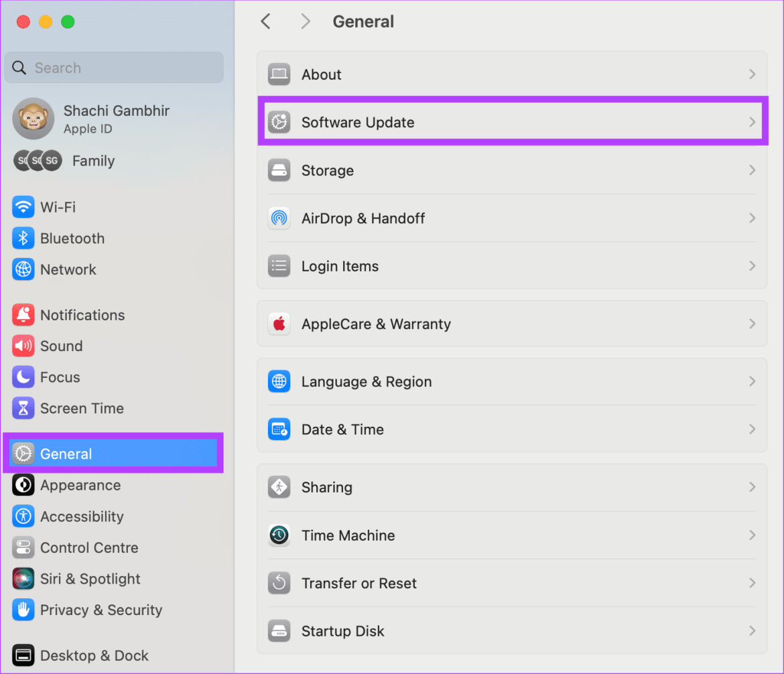The image size is (784, 674).
Task: Expand the Software Update chevron
Action: 753,123
